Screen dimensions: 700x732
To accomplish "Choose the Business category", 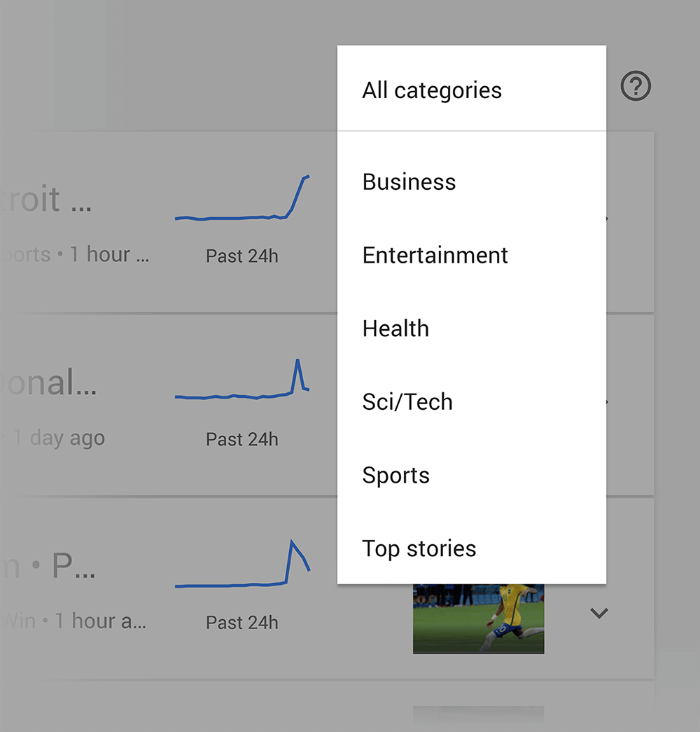I will click(x=471, y=181).
